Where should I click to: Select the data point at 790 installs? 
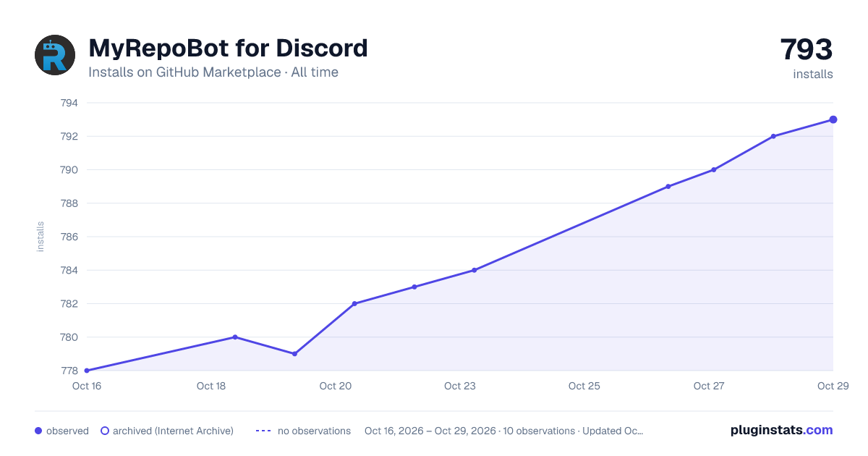(714, 170)
